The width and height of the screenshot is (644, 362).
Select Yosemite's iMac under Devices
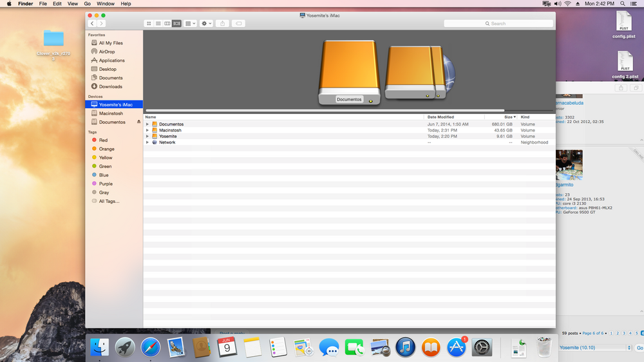tap(114, 104)
